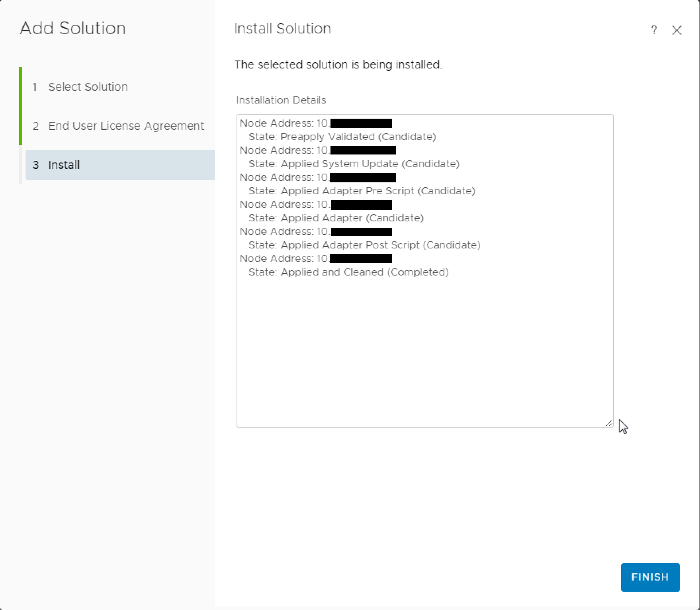The width and height of the screenshot is (700, 610).
Task: Select the Applied Adapter (Candidate) state line
Action: [336, 218]
